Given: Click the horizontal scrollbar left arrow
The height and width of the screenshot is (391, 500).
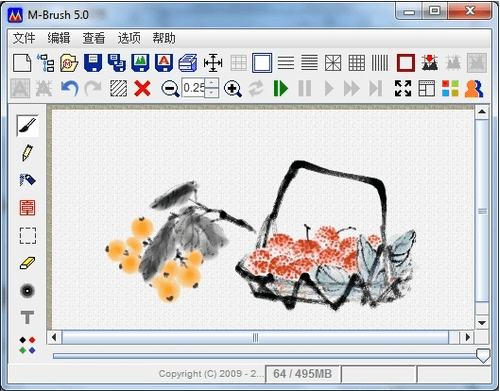Looking at the screenshot, I should 54,337.
